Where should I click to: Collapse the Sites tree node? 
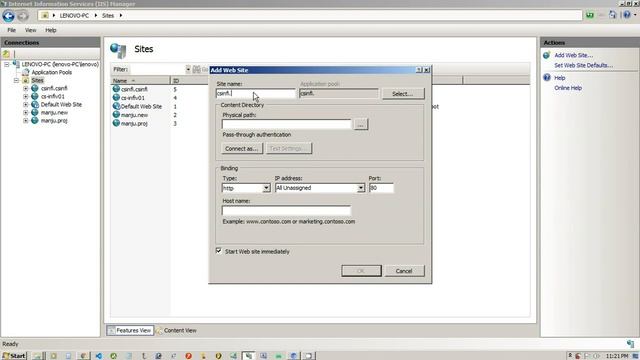point(16,80)
